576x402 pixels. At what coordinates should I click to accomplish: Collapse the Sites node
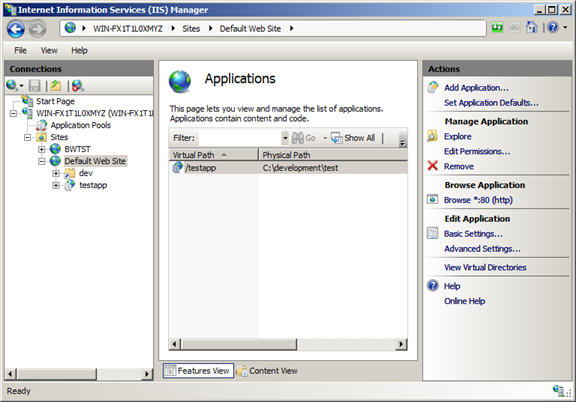[x=28, y=137]
